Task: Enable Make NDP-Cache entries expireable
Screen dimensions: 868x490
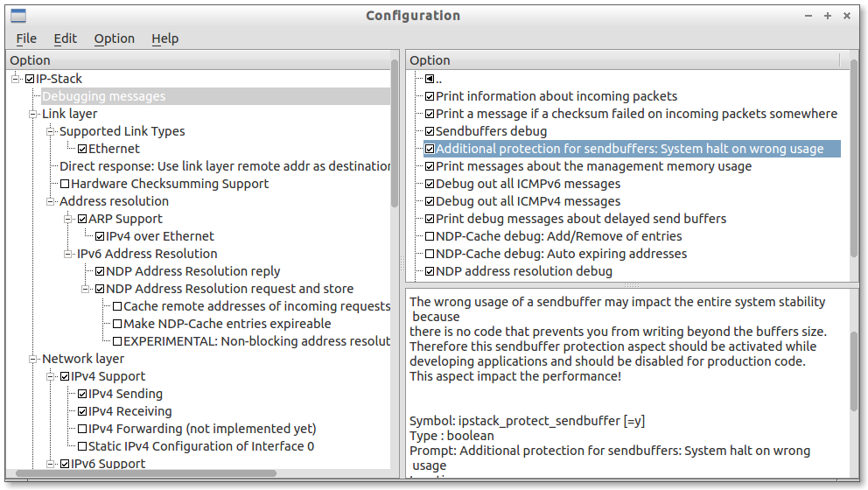Action: coord(117,324)
